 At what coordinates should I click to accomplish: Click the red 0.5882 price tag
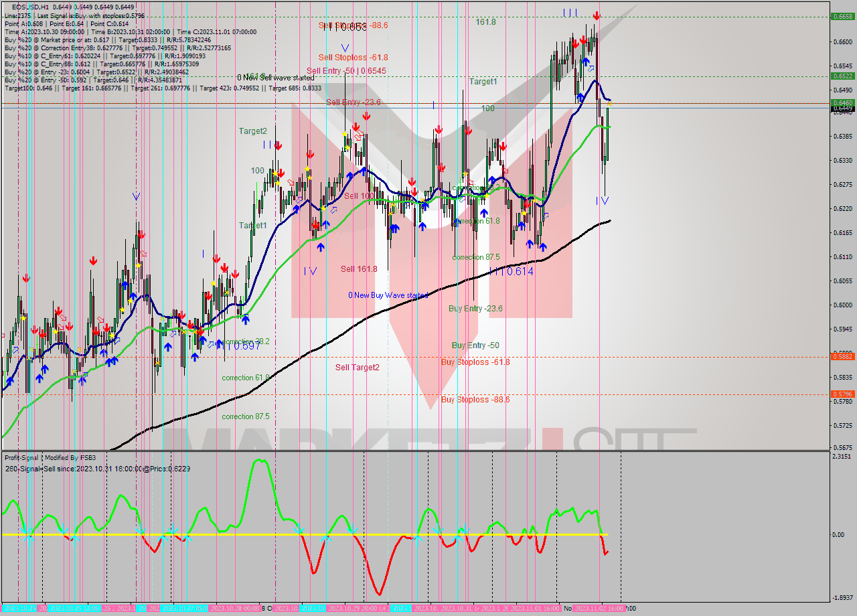[x=842, y=356]
